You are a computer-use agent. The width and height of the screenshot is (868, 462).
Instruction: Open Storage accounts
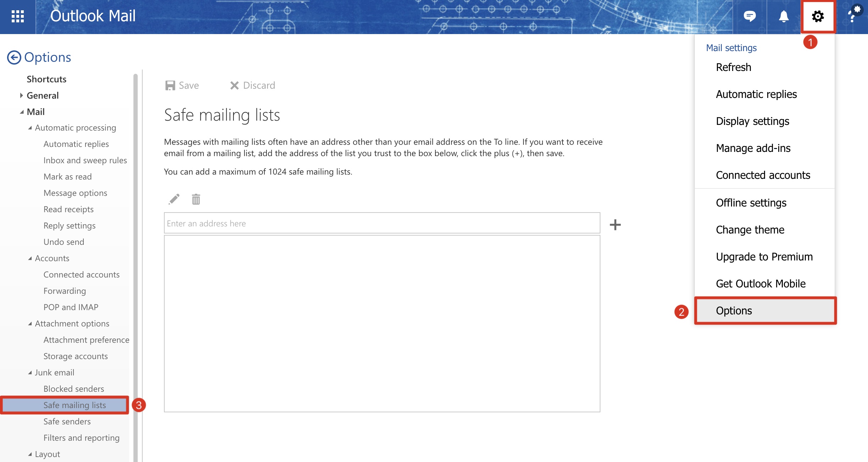pyautogui.click(x=76, y=356)
